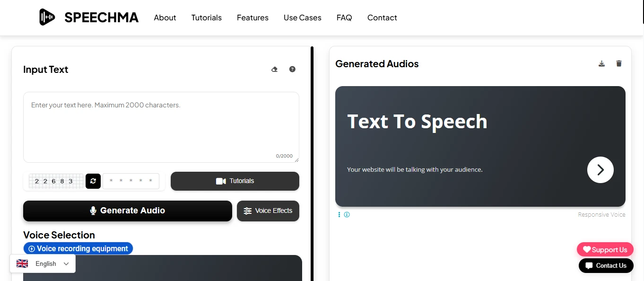Click the microphone icon on Generate Audio
Screen dimensions: 644x281
point(93,211)
